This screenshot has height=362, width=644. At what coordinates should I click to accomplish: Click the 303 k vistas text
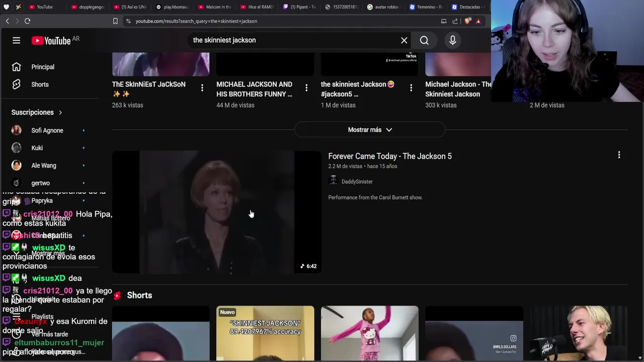(441, 105)
